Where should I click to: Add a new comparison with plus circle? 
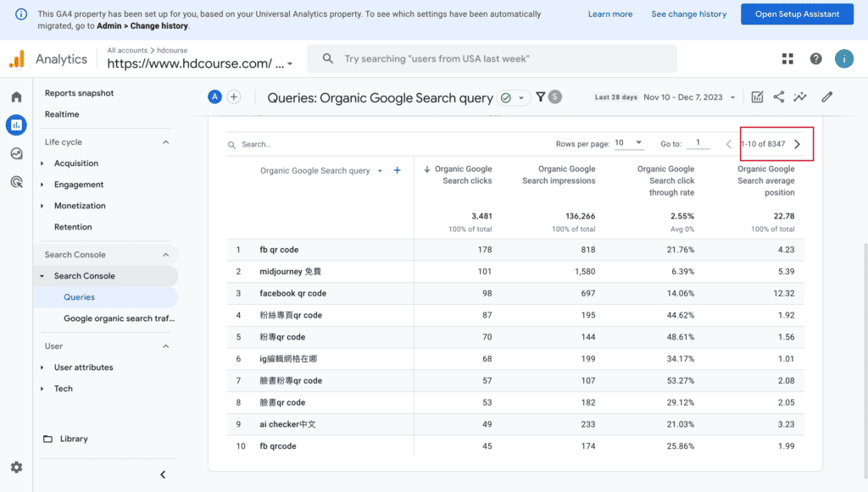[x=234, y=97]
